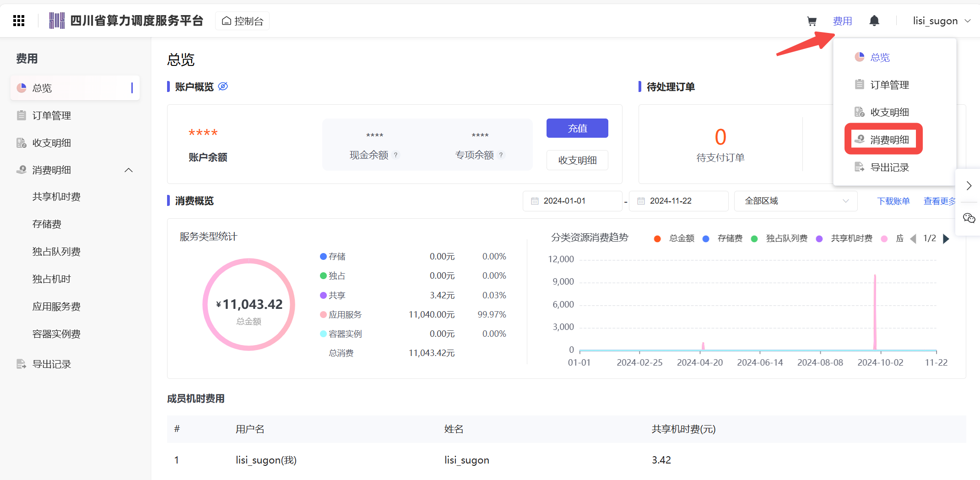
Task: Click sidebar 总览 pie icon
Action: pyautogui.click(x=21, y=87)
